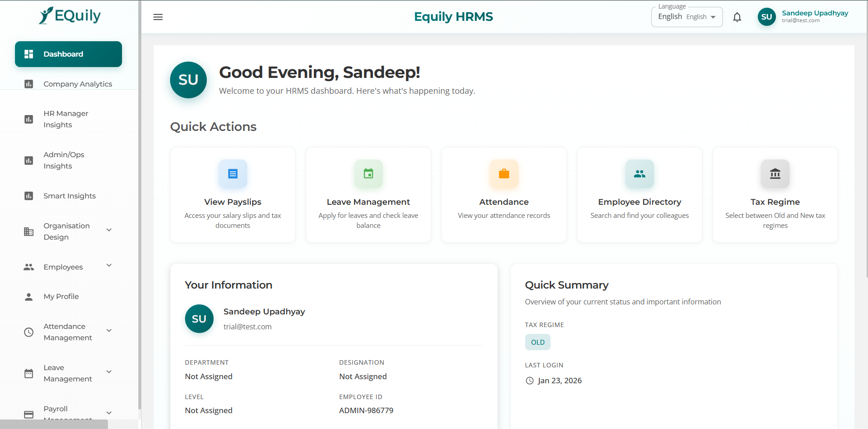Open the hamburger menu next to Equily HRMS title
Viewport: 868px width, 429px height.
[x=158, y=17]
